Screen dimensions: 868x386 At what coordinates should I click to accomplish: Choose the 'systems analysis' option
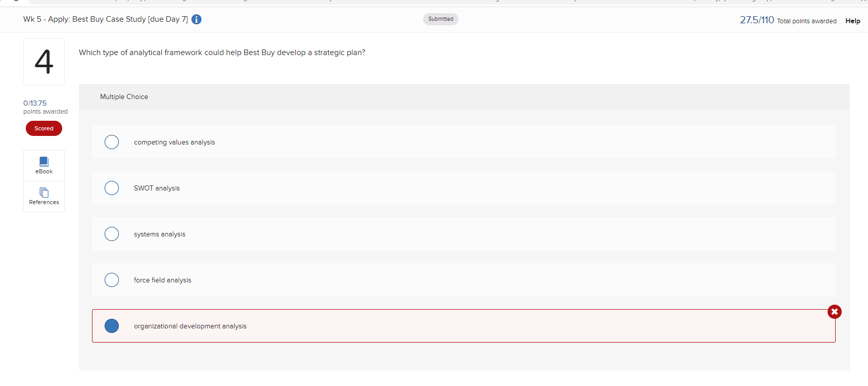112,234
